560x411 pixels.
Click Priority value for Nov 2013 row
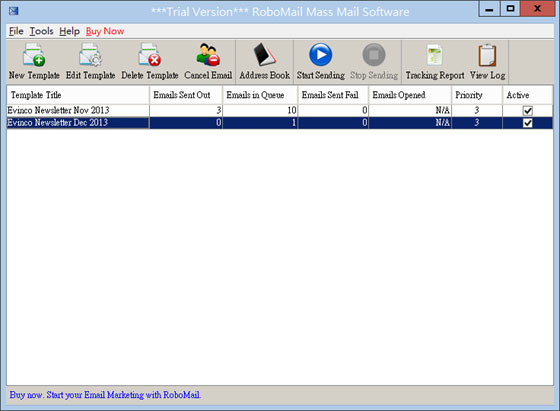pyautogui.click(x=477, y=110)
